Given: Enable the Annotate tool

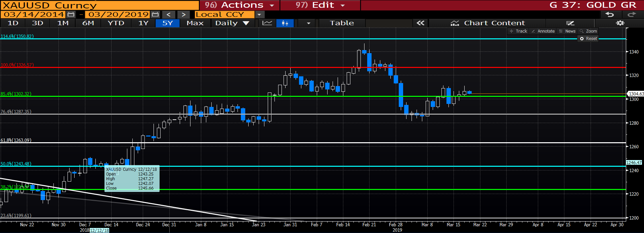Looking at the screenshot, I should 543,31.
